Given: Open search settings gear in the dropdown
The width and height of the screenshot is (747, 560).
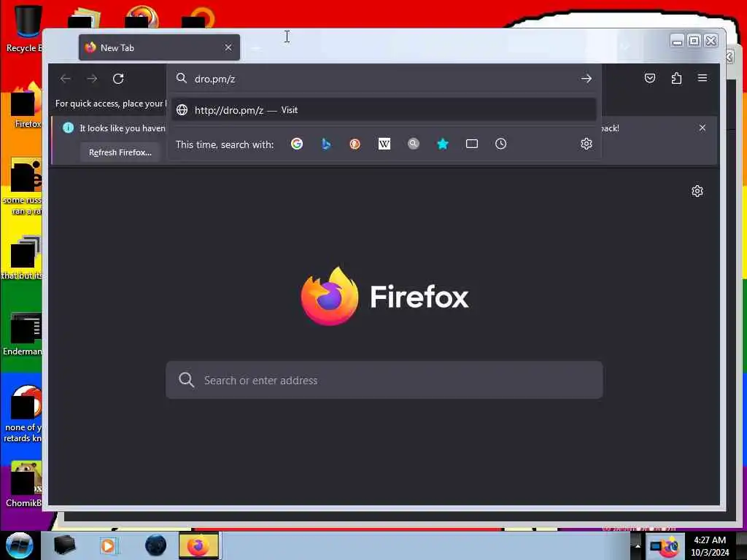Looking at the screenshot, I should coord(587,144).
